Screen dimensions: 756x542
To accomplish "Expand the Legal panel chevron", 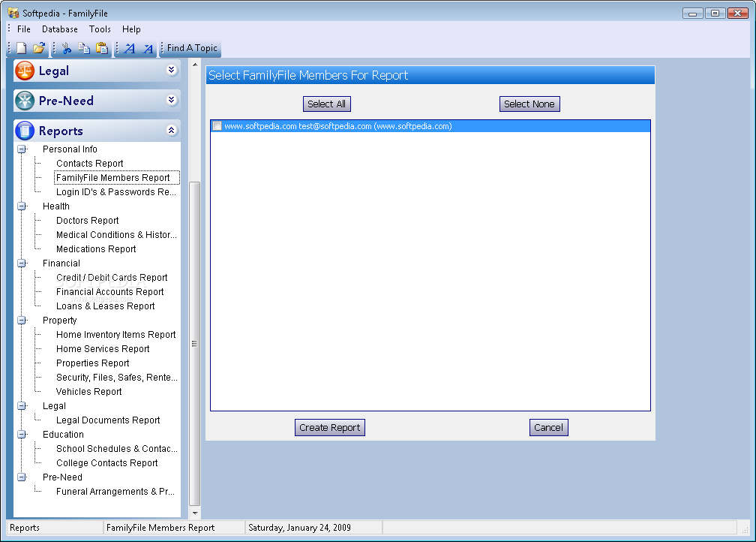I will (x=171, y=70).
